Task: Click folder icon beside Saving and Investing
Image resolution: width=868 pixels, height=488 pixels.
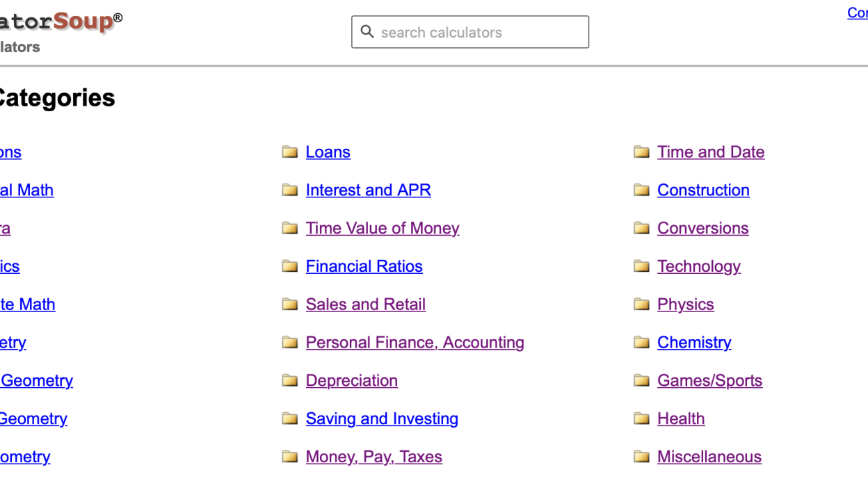Action: click(x=290, y=418)
